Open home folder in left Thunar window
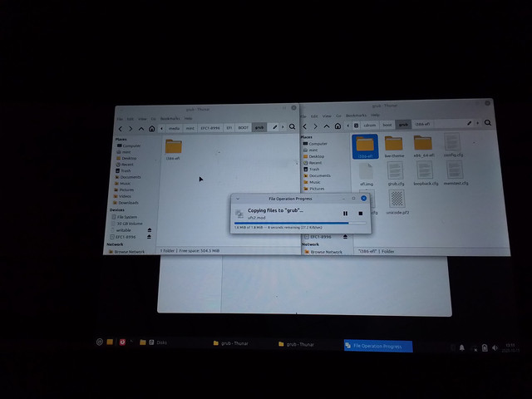 151,129
